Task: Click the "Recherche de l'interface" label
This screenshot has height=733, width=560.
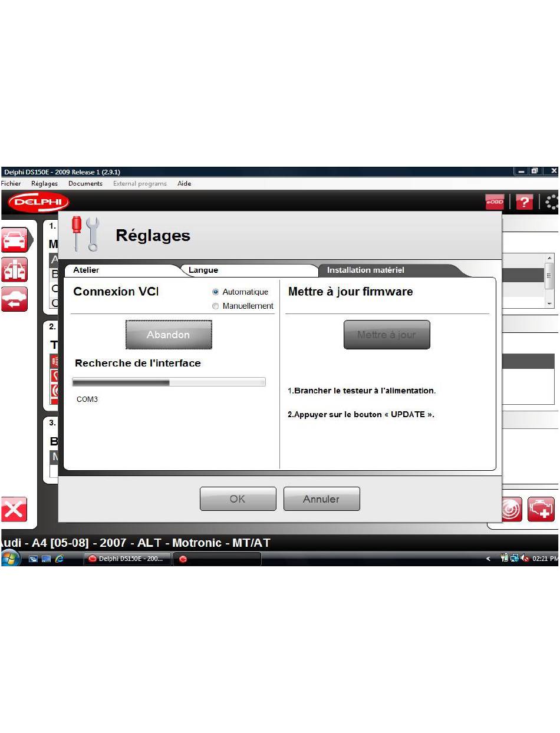Action: (x=138, y=363)
